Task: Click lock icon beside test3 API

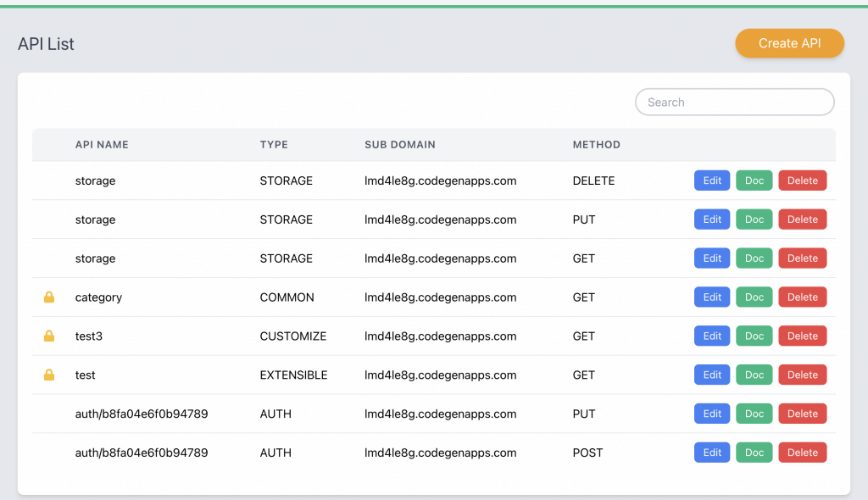Action: [49, 336]
